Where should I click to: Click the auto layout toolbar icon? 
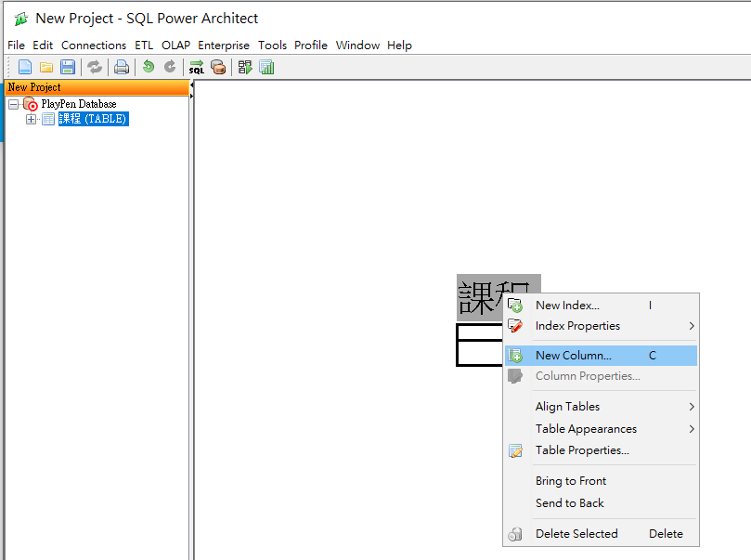(x=245, y=67)
